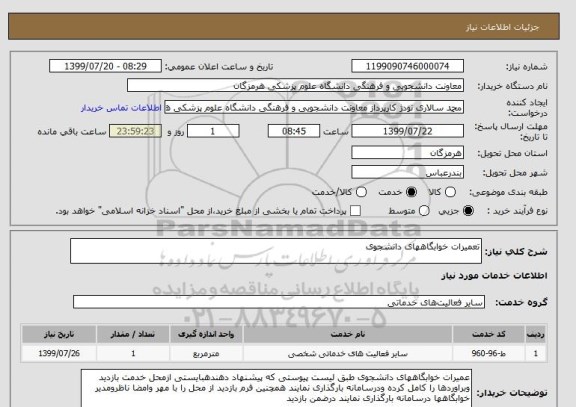Click the remaining time countdown 23:59:23

(x=135, y=131)
